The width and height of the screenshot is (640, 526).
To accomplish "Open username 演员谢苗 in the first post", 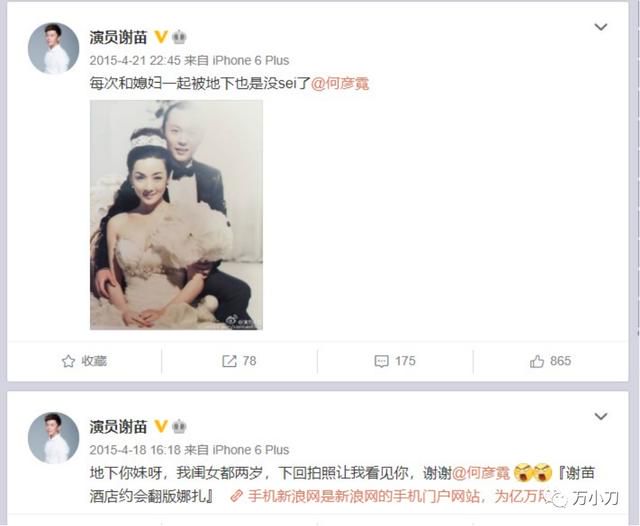I will click(118, 38).
